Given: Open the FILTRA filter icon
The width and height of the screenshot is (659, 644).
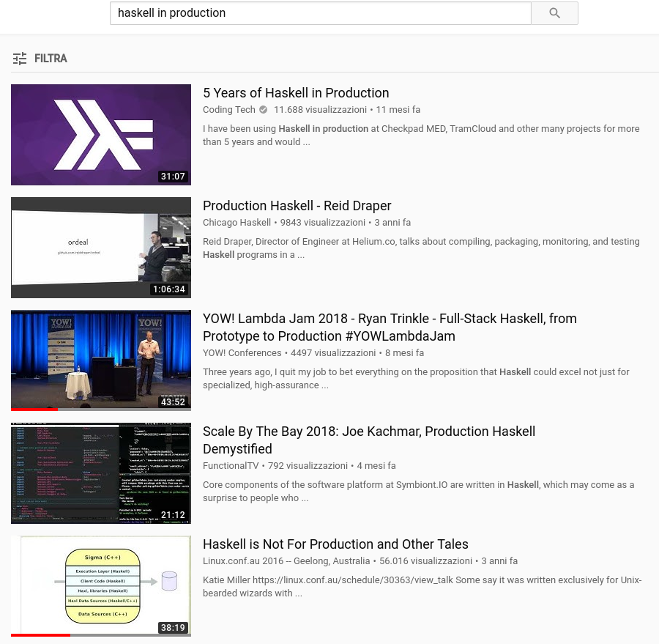Looking at the screenshot, I should (20, 59).
